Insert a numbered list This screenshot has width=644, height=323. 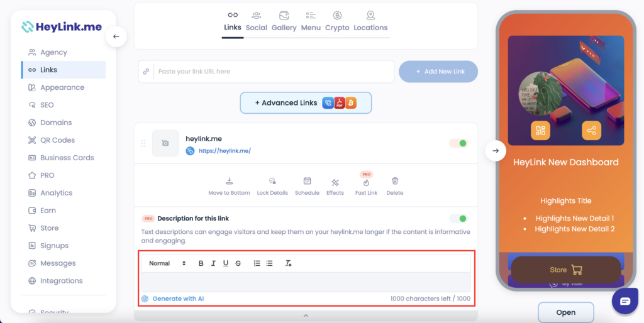coord(257,263)
